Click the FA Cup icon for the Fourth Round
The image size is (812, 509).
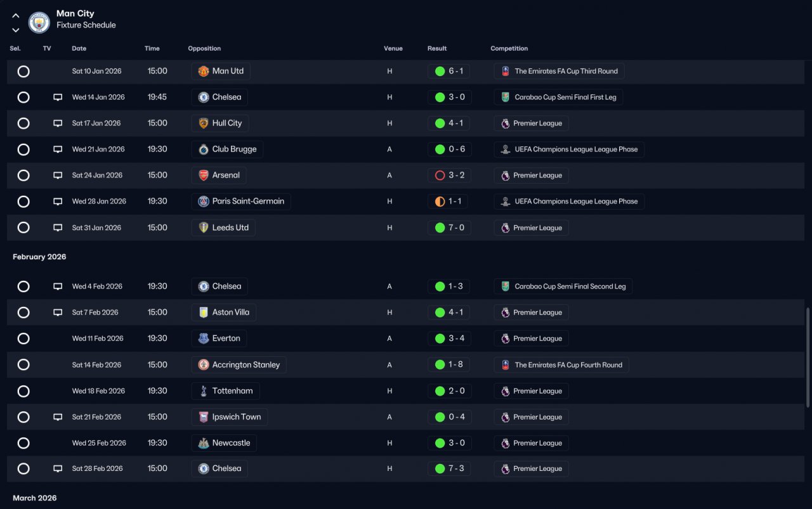tap(505, 365)
